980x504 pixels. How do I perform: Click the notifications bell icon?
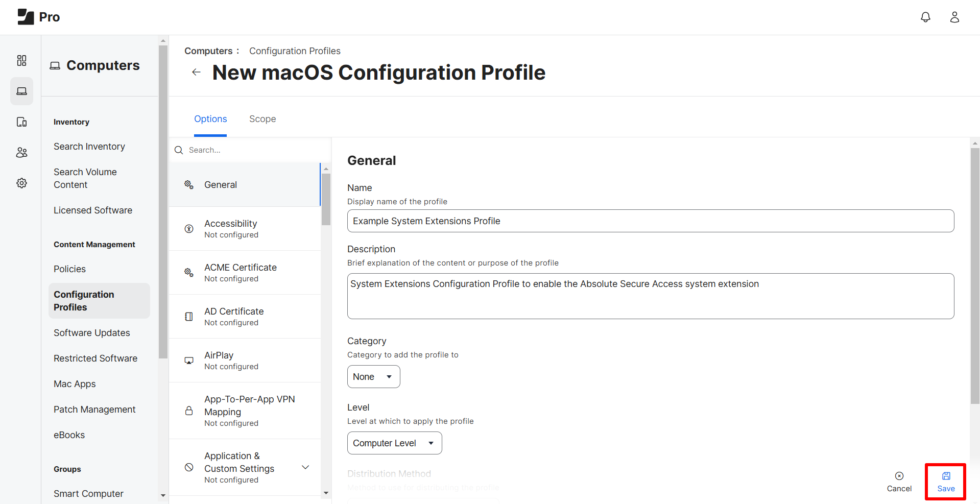[x=925, y=17]
